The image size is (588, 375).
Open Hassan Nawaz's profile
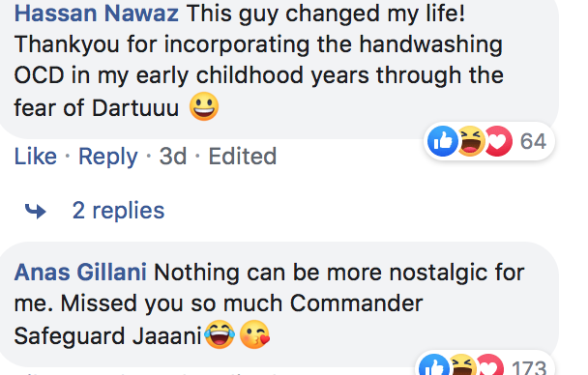[x=96, y=14]
